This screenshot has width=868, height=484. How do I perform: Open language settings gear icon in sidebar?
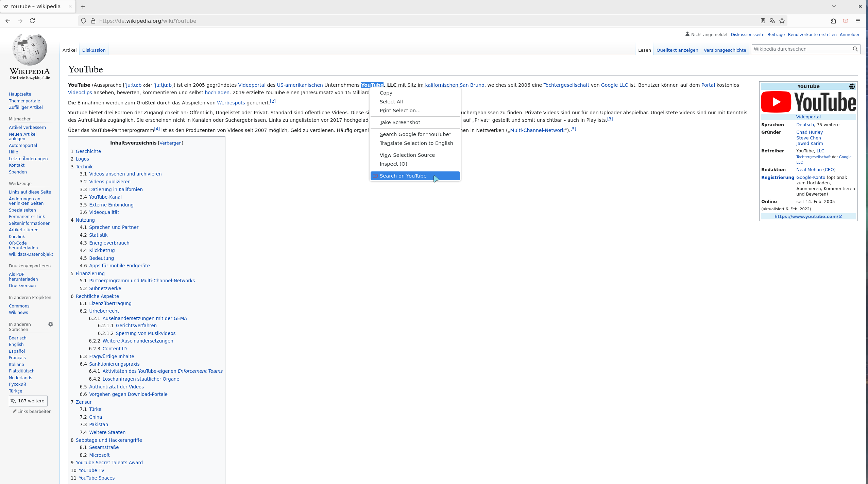(51, 324)
